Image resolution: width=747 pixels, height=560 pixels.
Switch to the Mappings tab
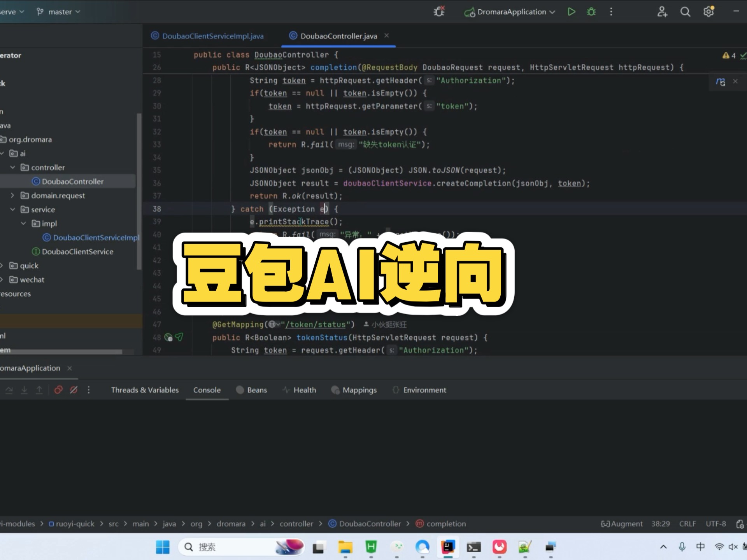359,390
